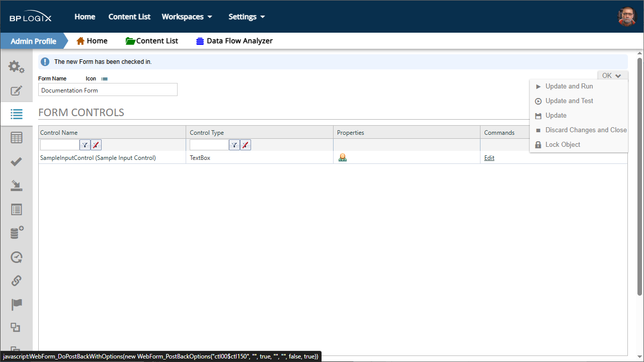The image size is (644, 362).
Task: Focus Control Type filter text box
Action: (x=209, y=145)
